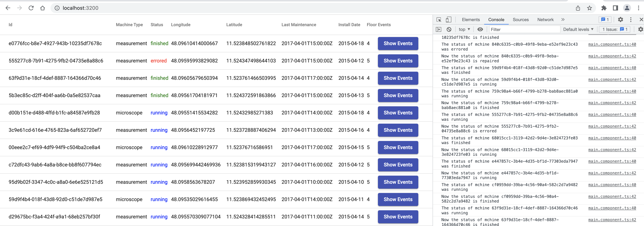Create a live expression eye icon
Screen dimensions: 644x226
point(480,29)
